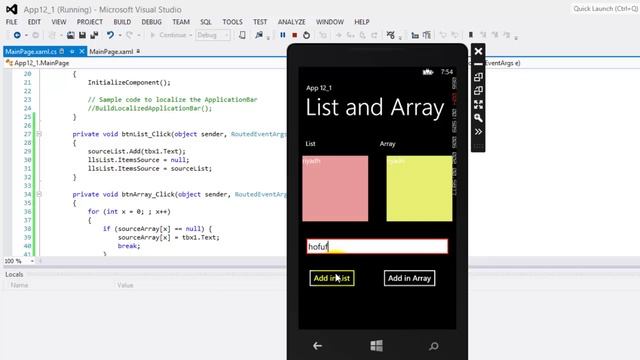Click the Open File toolbar icon
Viewport: 640px width, 360px height.
71,36
